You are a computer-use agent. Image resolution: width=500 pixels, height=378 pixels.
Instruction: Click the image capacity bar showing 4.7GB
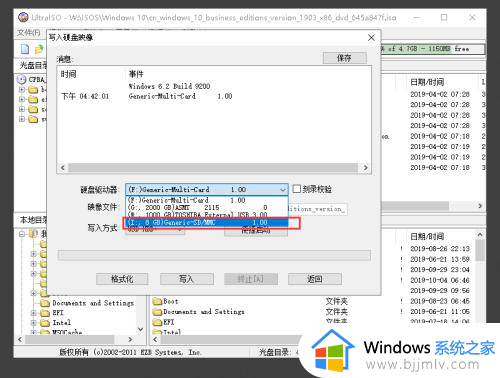click(432, 49)
